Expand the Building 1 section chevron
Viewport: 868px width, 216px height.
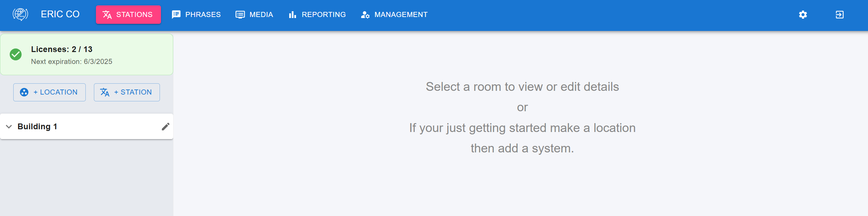[x=9, y=126]
